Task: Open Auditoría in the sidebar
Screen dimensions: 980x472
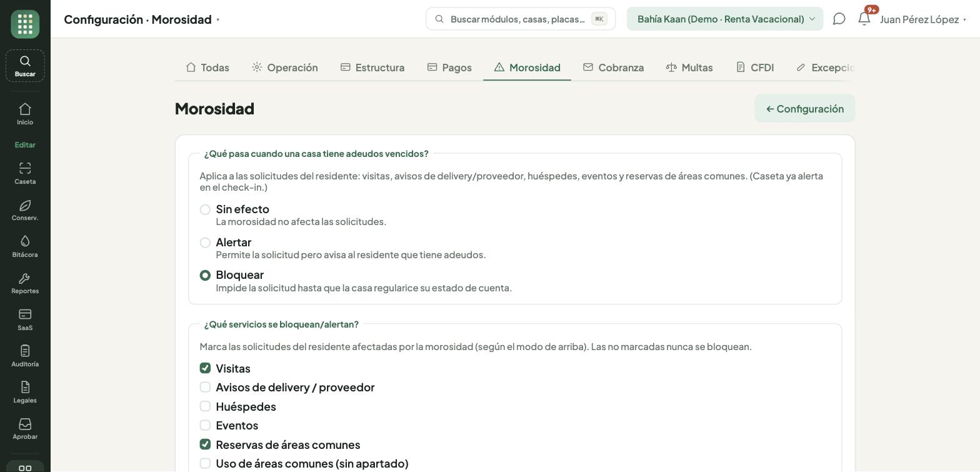Action: [25, 356]
